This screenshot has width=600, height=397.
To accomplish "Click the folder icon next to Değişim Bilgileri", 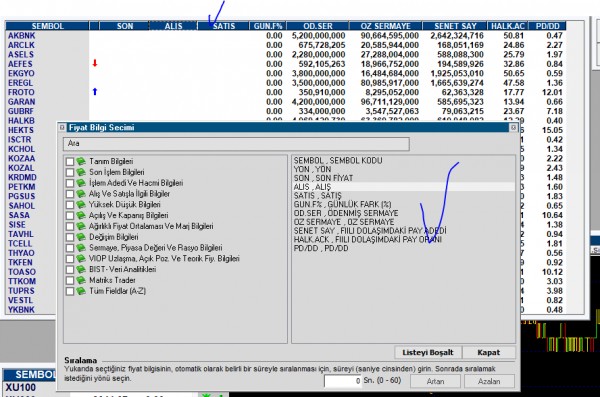I will pyautogui.click(x=81, y=237).
